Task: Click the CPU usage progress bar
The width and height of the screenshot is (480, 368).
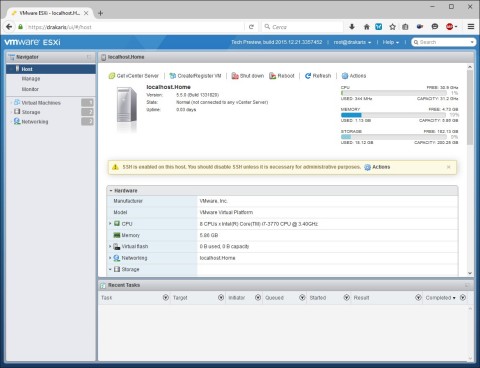Action: (x=395, y=93)
